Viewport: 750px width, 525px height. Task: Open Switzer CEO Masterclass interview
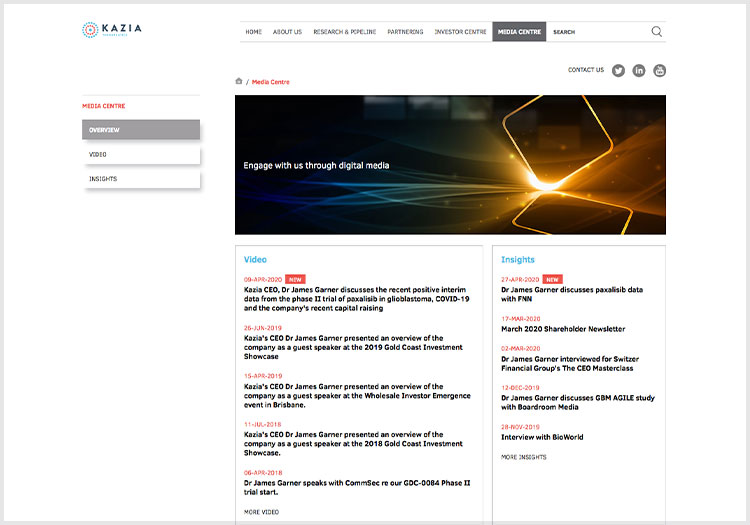570,363
